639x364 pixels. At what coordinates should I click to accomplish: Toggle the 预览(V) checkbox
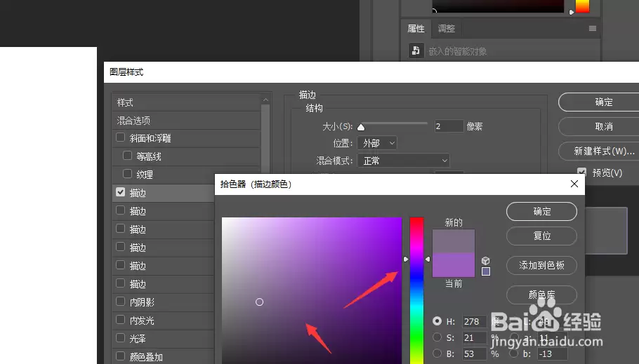[x=581, y=173]
